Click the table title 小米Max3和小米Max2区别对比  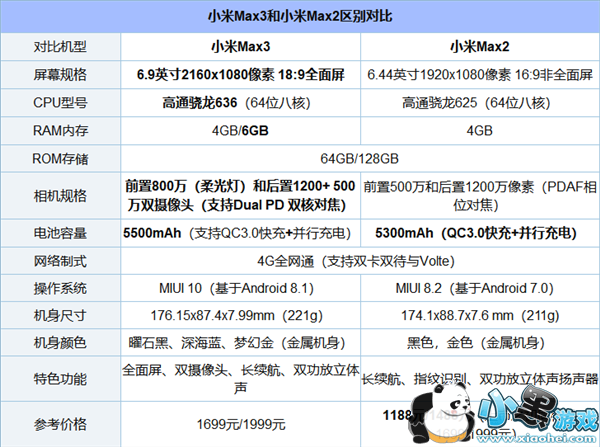(300, 16)
